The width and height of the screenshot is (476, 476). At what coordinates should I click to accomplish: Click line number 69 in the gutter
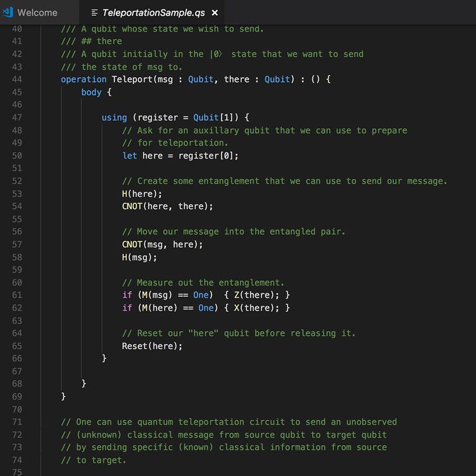[x=17, y=397]
